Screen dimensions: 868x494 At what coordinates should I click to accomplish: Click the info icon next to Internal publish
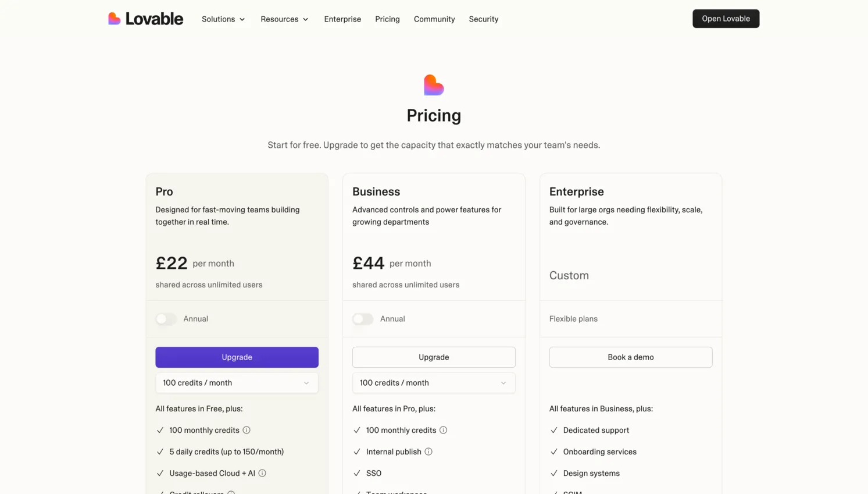tap(428, 452)
